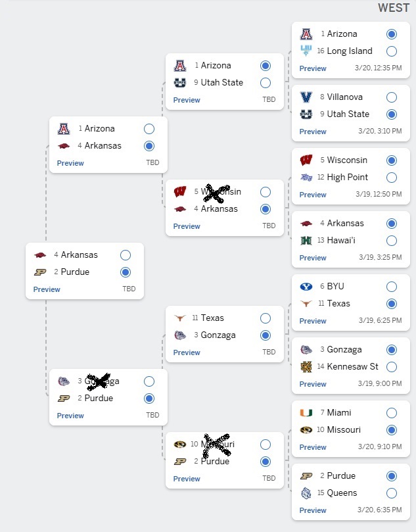Choose Kennesaw St radio button

(392, 366)
